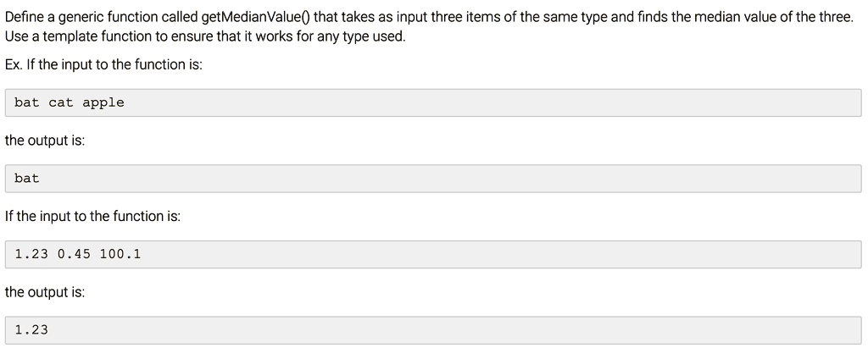Screen dimensions: 868x348
Task: Click the word "cat" in first input box
Action: [61, 102]
